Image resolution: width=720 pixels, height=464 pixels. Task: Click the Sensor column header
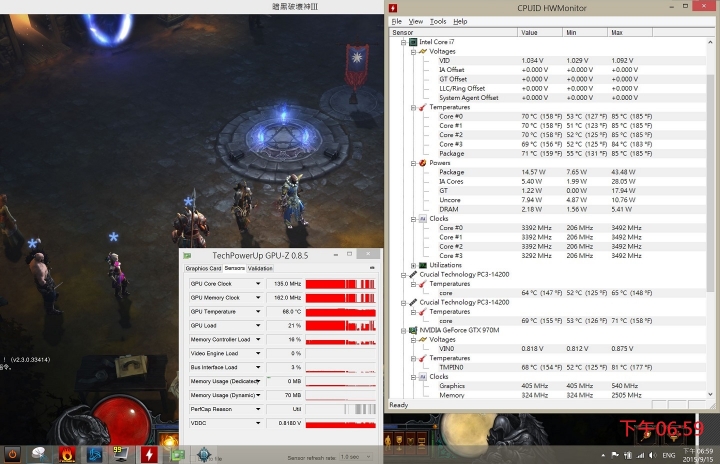click(x=453, y=32)
